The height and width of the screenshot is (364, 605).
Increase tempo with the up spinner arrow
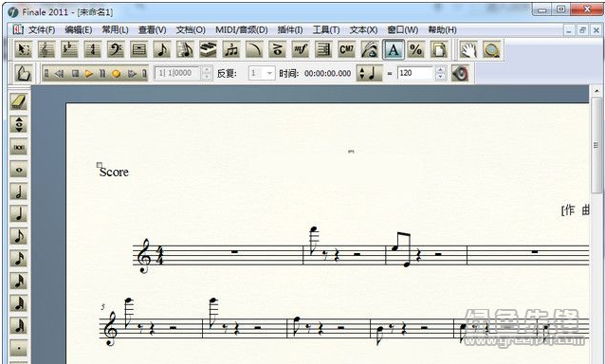click(x=441, y=69)
